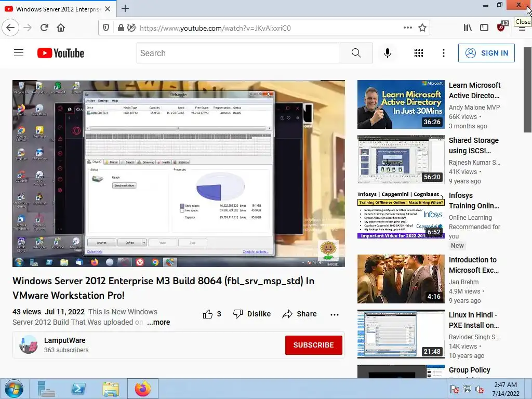Click the Jan Brehm channel name

(x=464, y=282)
